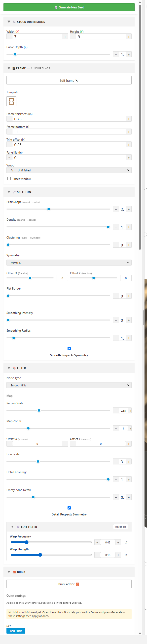This screenshot has height=644, width=147.
Task: Collapse the Brick section
Action: (x=9, y=572)
